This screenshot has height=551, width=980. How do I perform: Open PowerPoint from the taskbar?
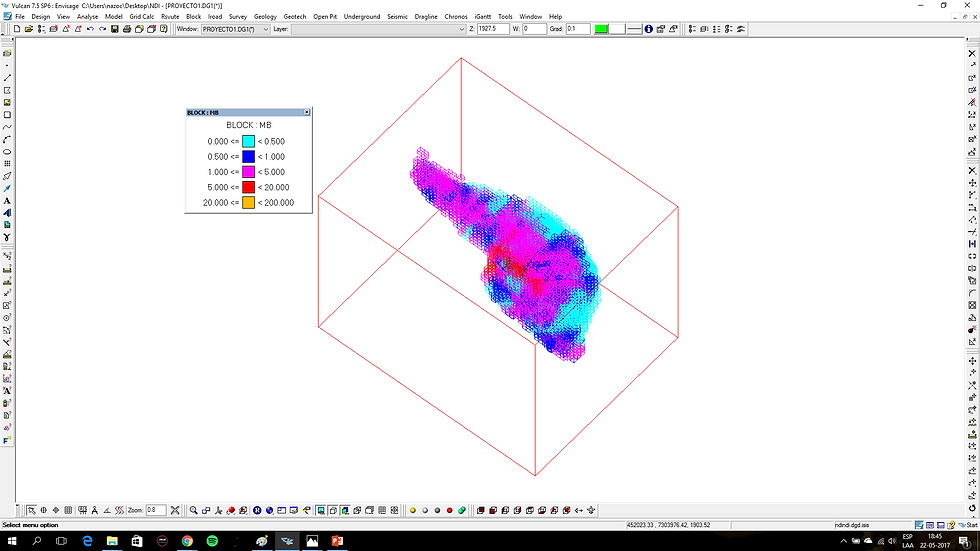click(337, 541)
